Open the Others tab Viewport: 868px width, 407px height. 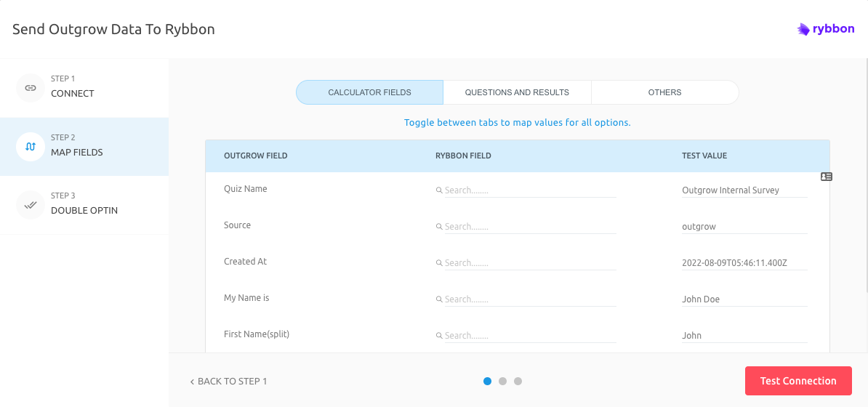665,92
